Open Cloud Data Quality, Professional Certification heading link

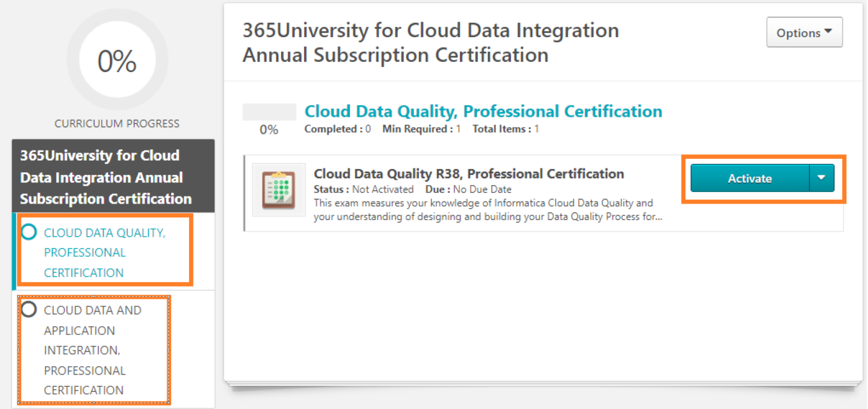pyautogui.click(x=483, y=111)
